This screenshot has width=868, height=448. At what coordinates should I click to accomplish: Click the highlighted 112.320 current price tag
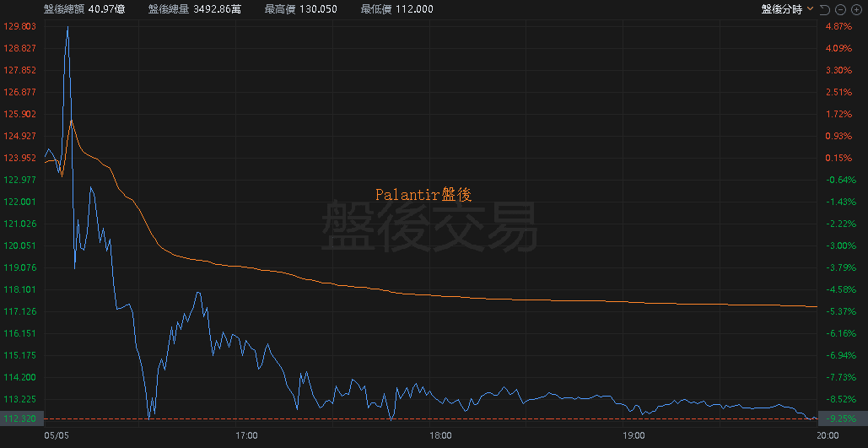click(20, 419)
